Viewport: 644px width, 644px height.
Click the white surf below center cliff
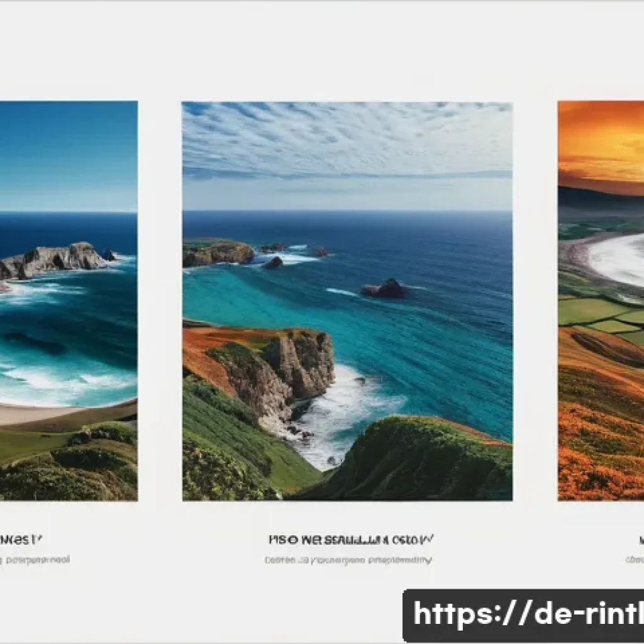(x=337, y=415)
